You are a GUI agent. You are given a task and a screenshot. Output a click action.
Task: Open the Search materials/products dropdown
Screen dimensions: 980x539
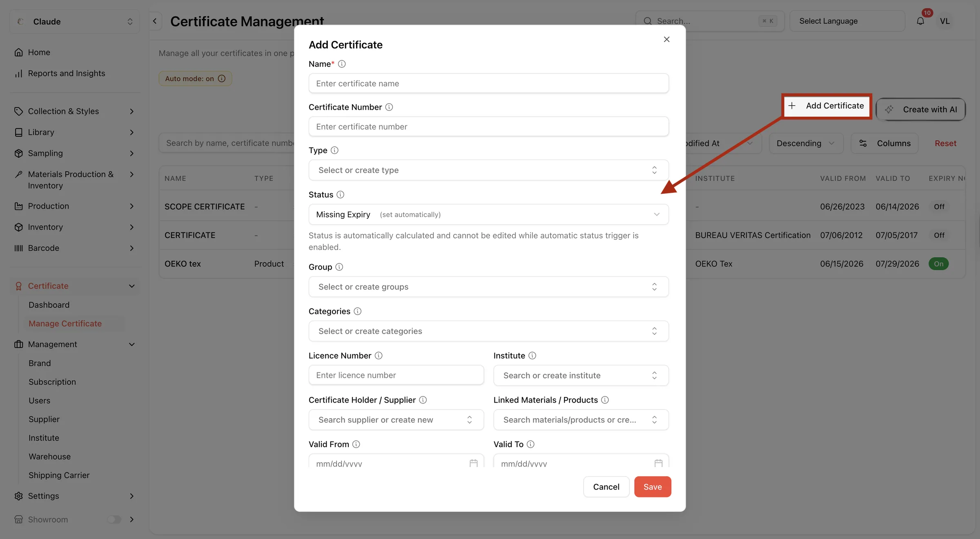point(581,420)
